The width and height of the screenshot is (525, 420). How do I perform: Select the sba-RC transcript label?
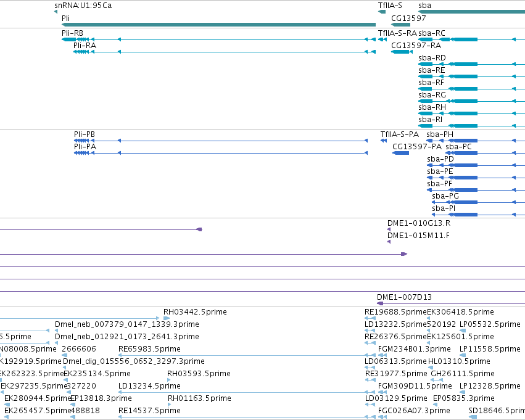click(432, 33)
